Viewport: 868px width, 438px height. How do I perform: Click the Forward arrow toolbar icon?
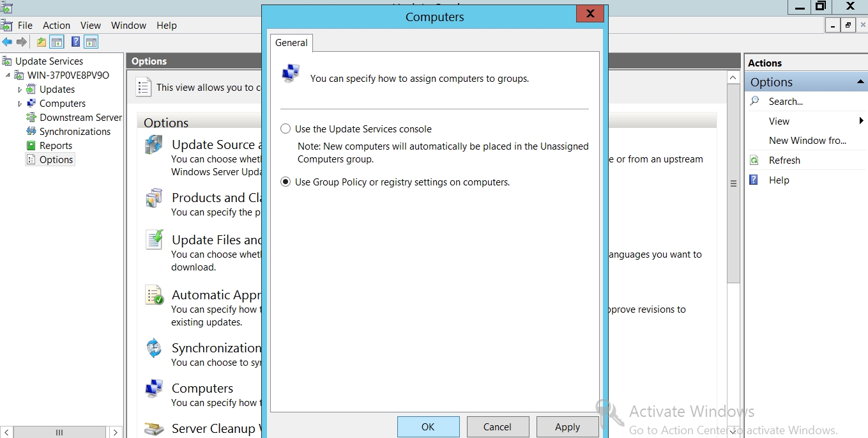22,42
